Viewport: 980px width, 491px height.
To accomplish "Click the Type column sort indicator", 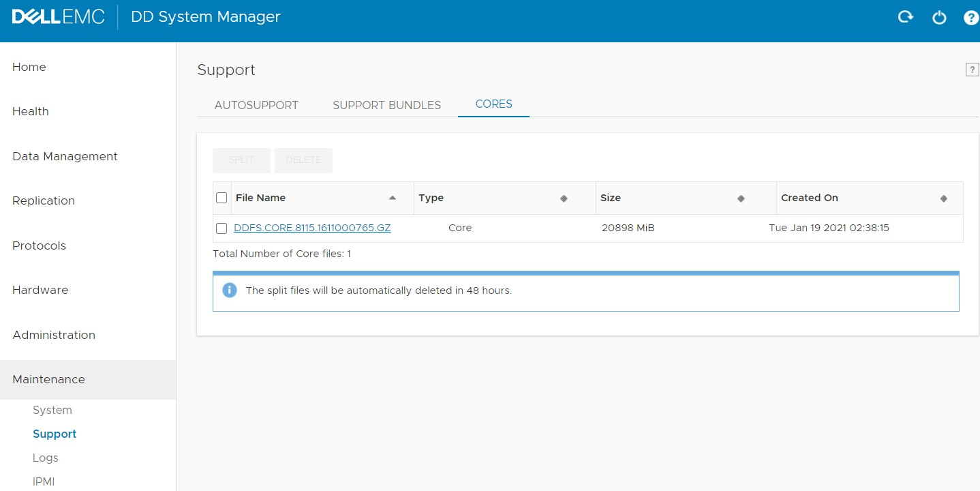I will point(564,198).
